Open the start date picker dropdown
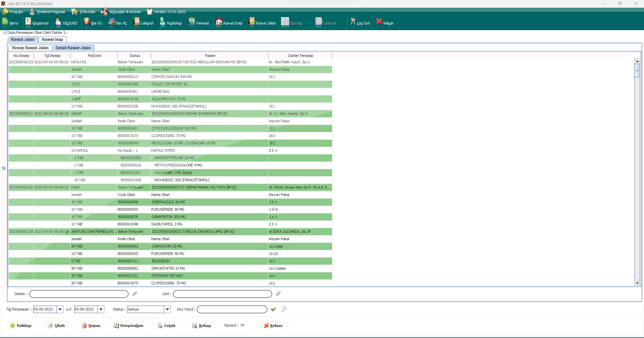The width and height of the screenshot is (644, 338). (60, 309)
